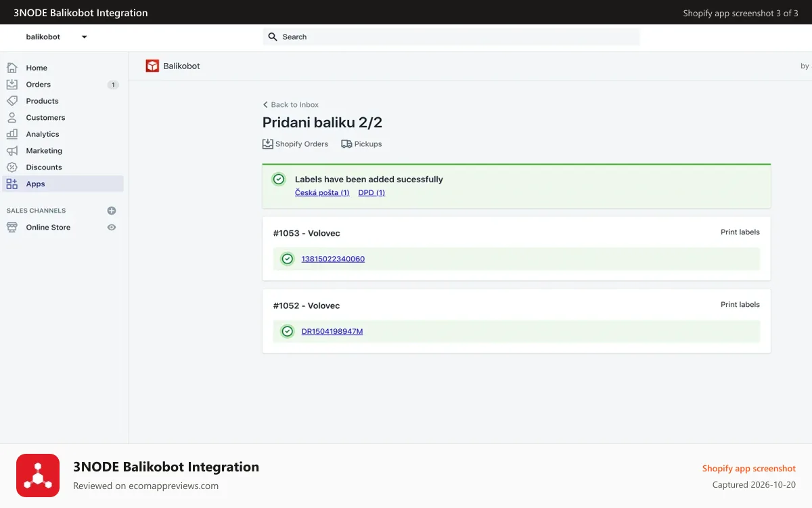
Task: Click the success checkmark icon in banner
Action: (x=279, y=179)
